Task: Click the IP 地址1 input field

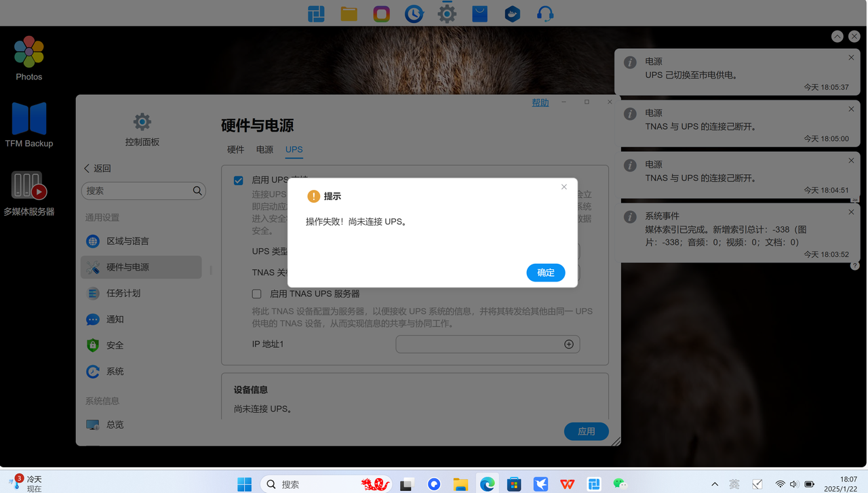Action: 481,344
